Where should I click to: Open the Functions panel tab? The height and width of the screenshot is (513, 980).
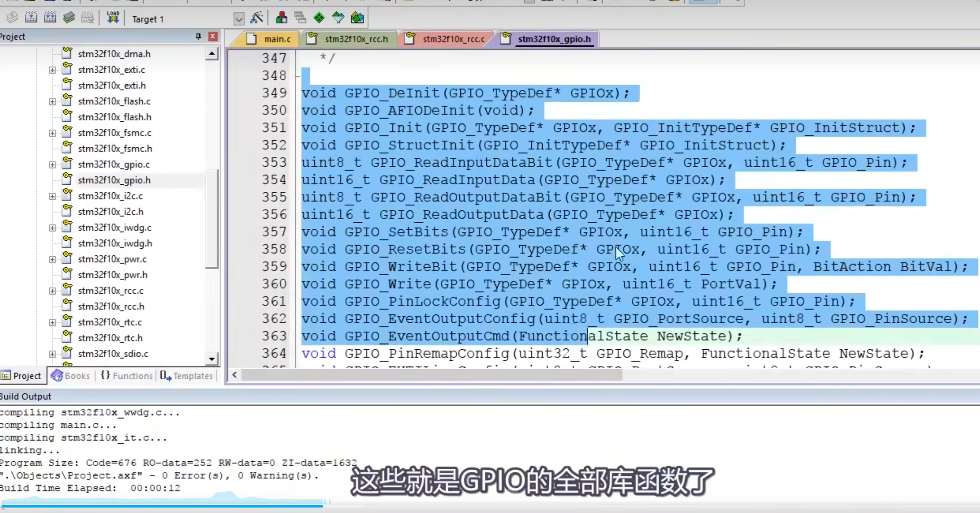tap(127, 376)
